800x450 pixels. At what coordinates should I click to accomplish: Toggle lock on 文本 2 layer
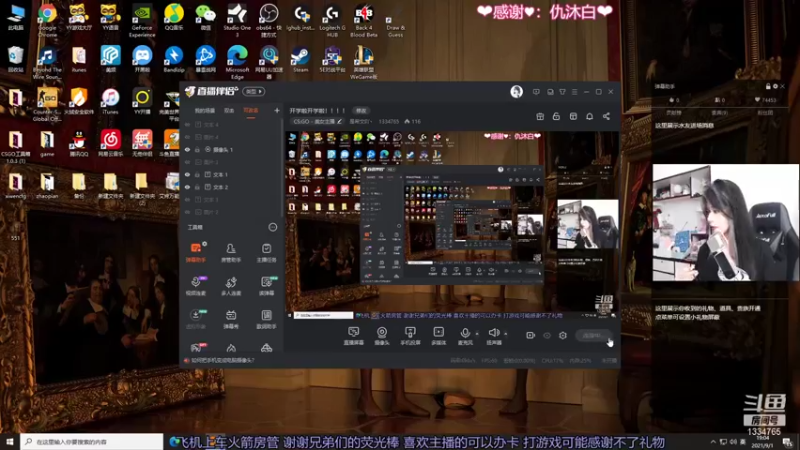[x=197, y=187]
